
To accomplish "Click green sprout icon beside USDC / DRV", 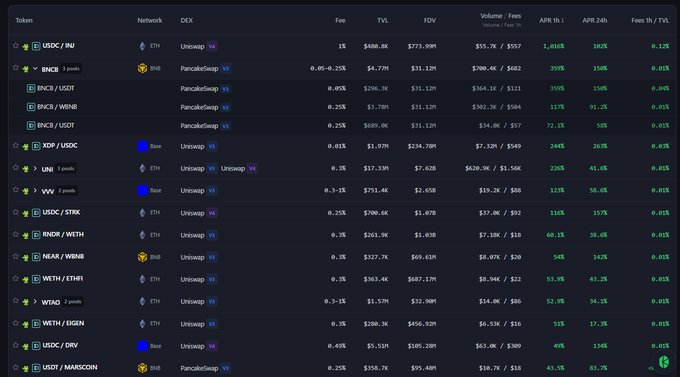I will 26,347.
